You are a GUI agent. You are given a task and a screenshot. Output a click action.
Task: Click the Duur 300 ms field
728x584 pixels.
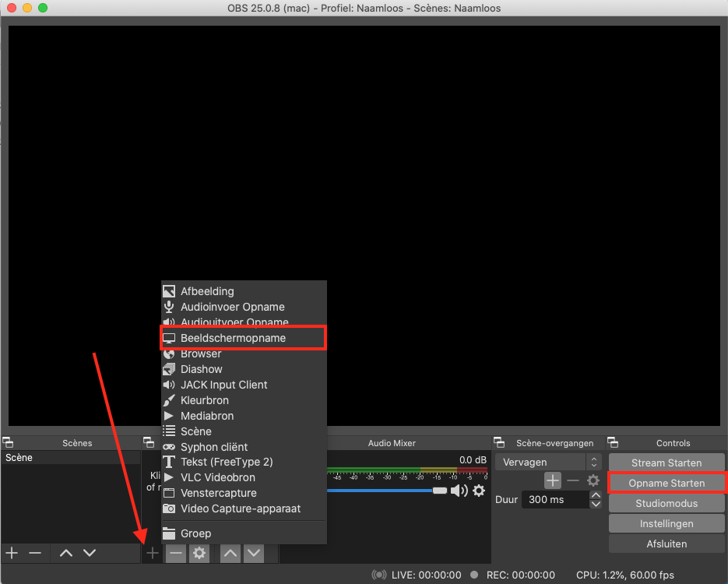point(554,499)
